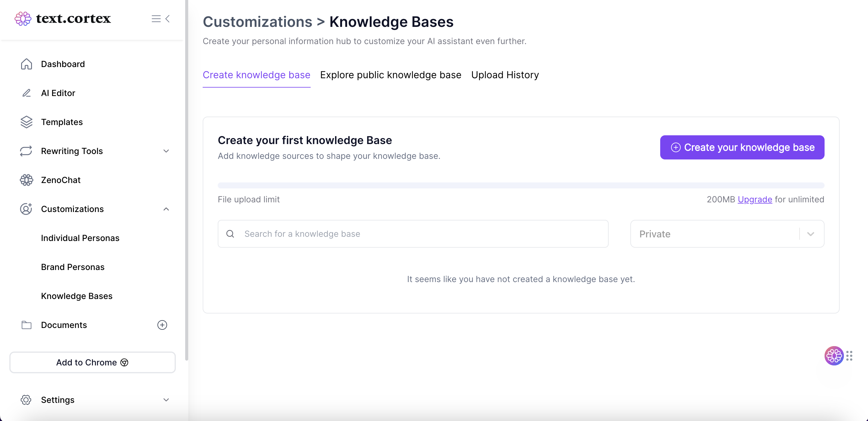Click the Documents folder icon

click(26, 325)
